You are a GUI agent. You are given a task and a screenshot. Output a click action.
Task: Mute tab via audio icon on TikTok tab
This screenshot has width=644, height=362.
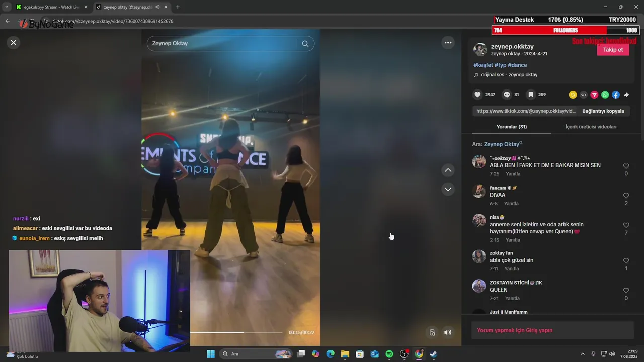(x=157, y=7)
